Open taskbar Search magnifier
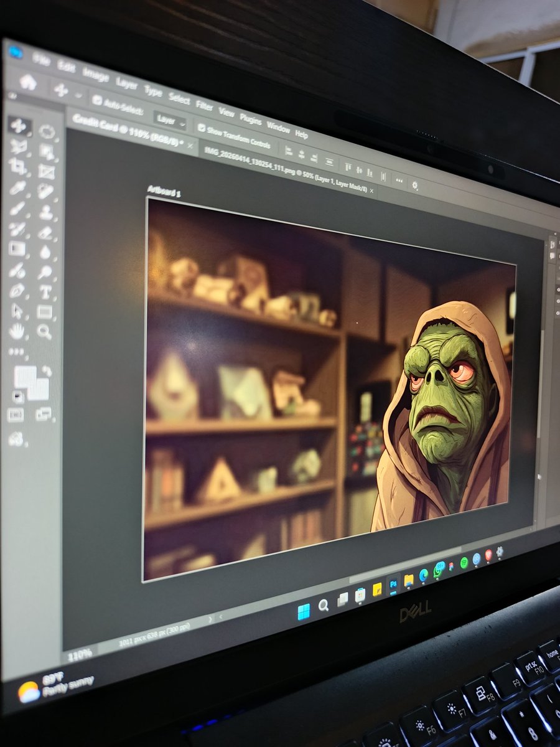The width and height of the screenshot is (560, 747). pyautogui.click(x=324, y=606)
